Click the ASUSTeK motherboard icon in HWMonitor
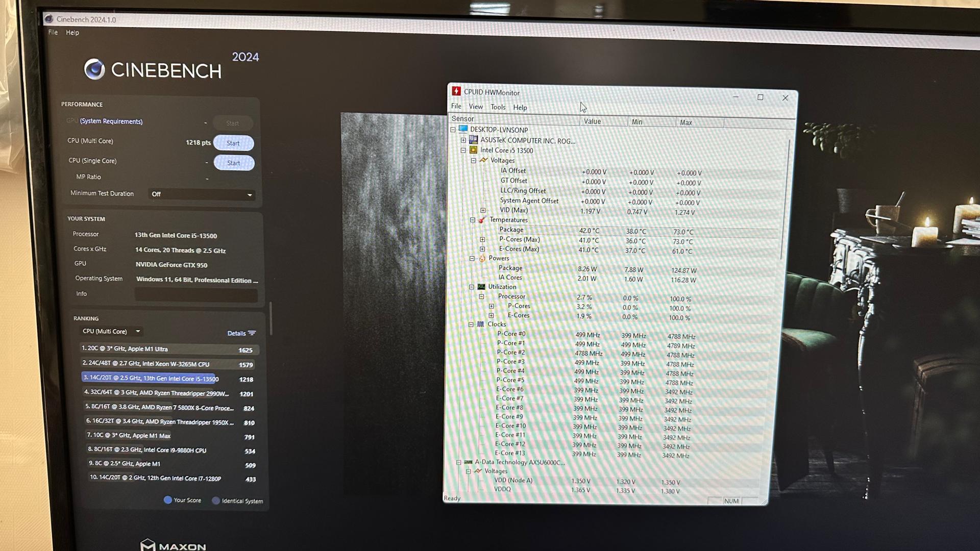 pyautogui.click(x=473, y=139)
